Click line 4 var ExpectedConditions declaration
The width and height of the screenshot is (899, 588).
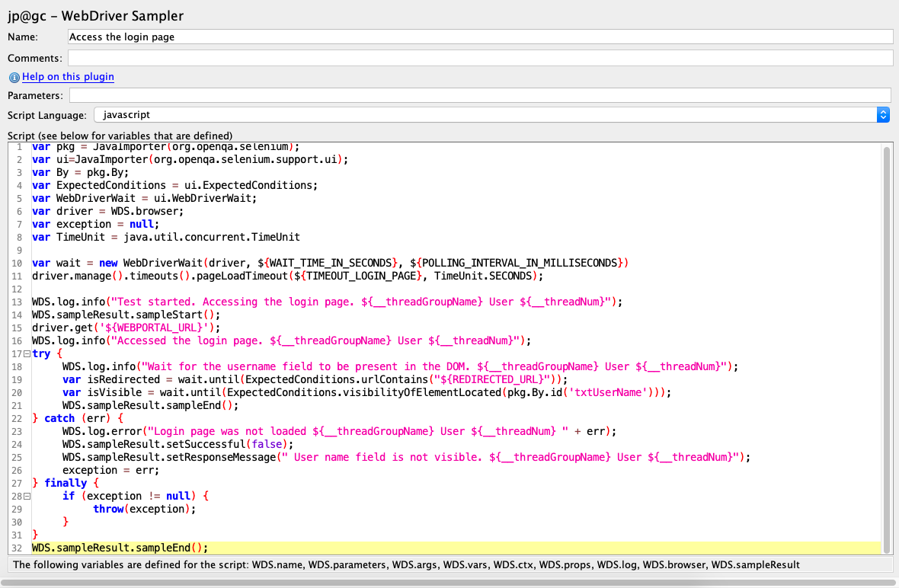(x=175, y=186)
